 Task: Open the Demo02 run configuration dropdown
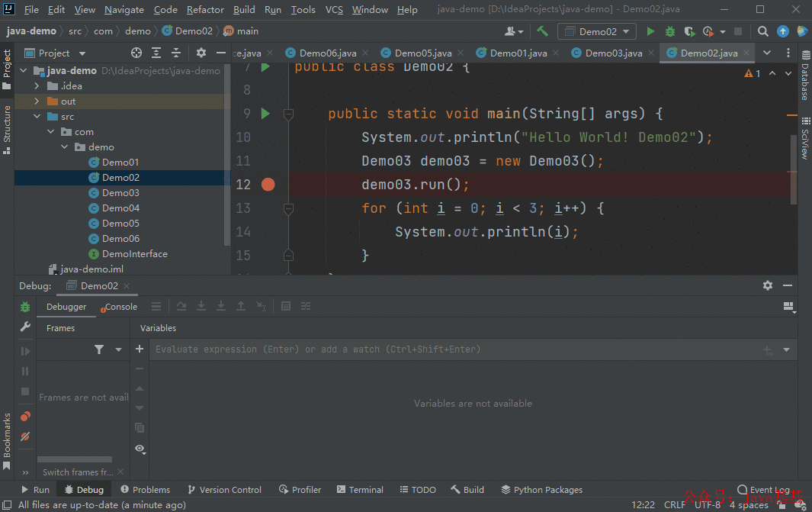(x=597, y=31)
